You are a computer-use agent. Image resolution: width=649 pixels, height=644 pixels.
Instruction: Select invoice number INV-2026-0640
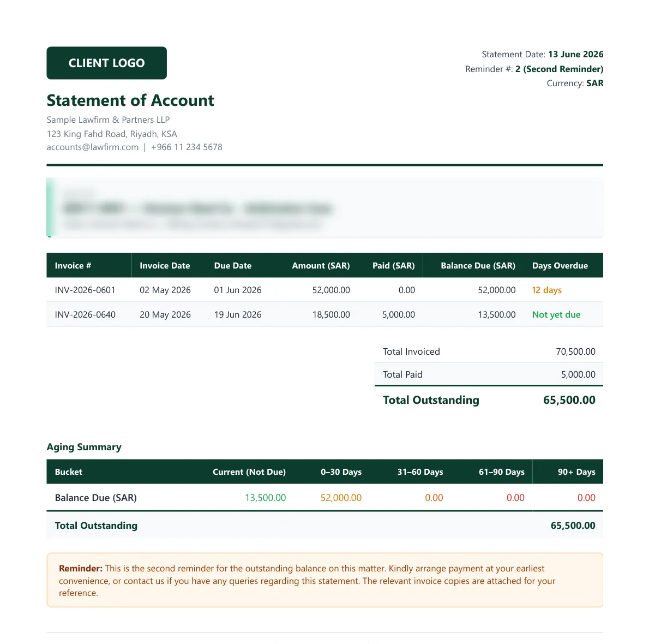[x=85, y=314]
